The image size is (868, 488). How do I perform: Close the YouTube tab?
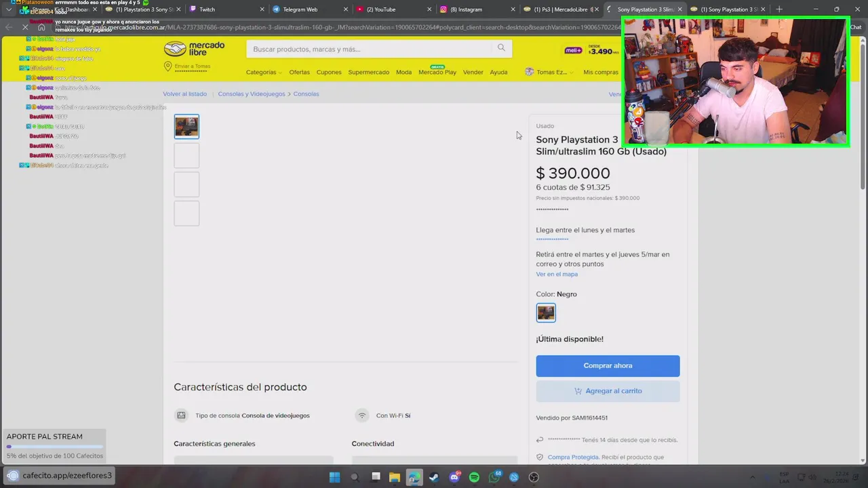(429, 9)
